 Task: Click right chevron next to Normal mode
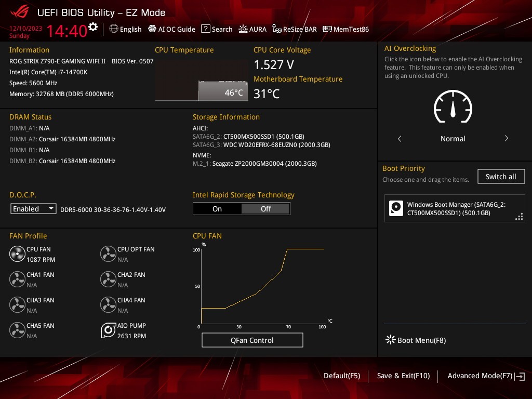point(506,139)
